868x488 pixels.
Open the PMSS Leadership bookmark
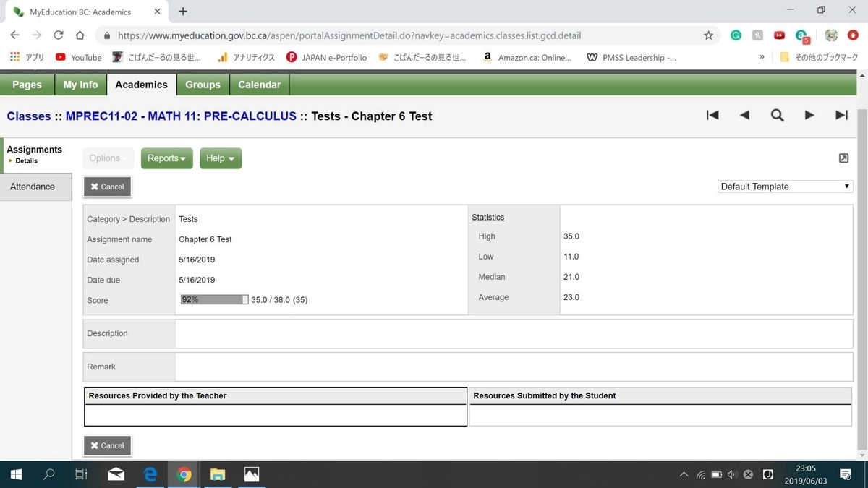[x=631, y=57]
